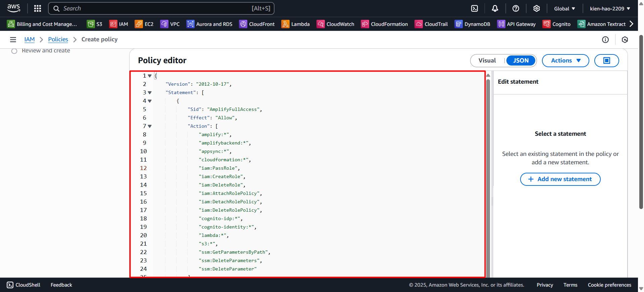Open Lambda service shortcut
This screenshot has height=292, width=644.
295,24
